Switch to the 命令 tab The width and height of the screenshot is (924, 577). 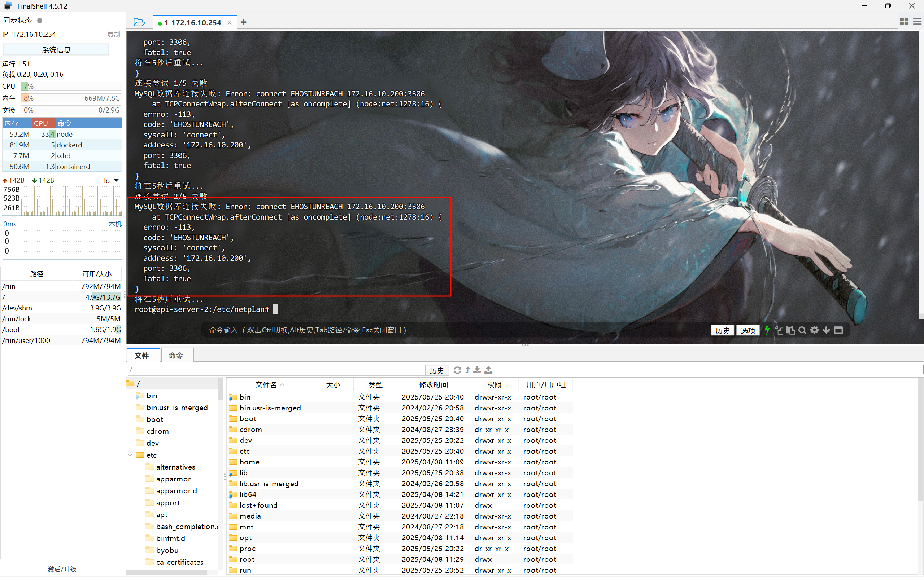(x=176, y=355)
